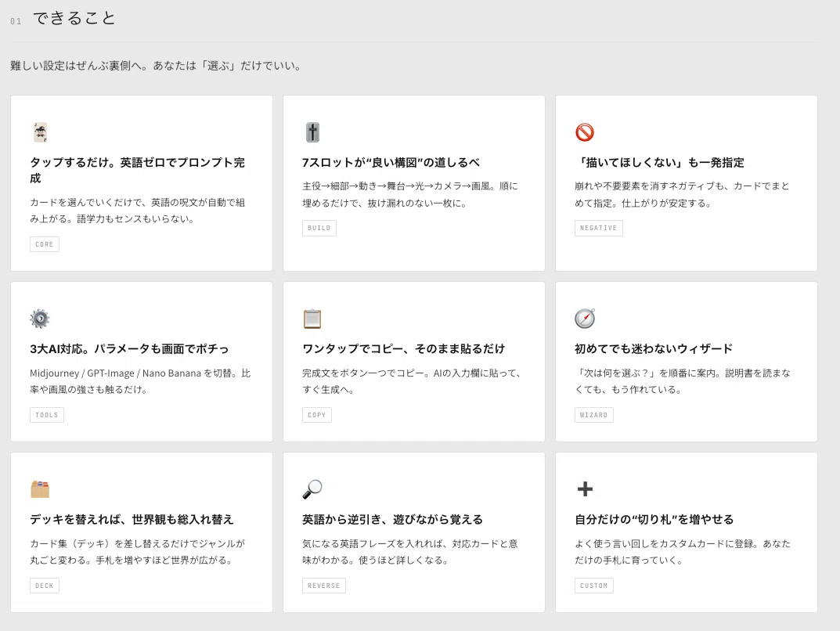
Task: Click the section title できること
Action: pos(74,18)
